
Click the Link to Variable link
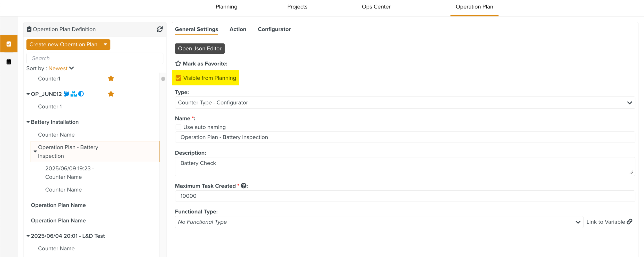tap(609, 222)
